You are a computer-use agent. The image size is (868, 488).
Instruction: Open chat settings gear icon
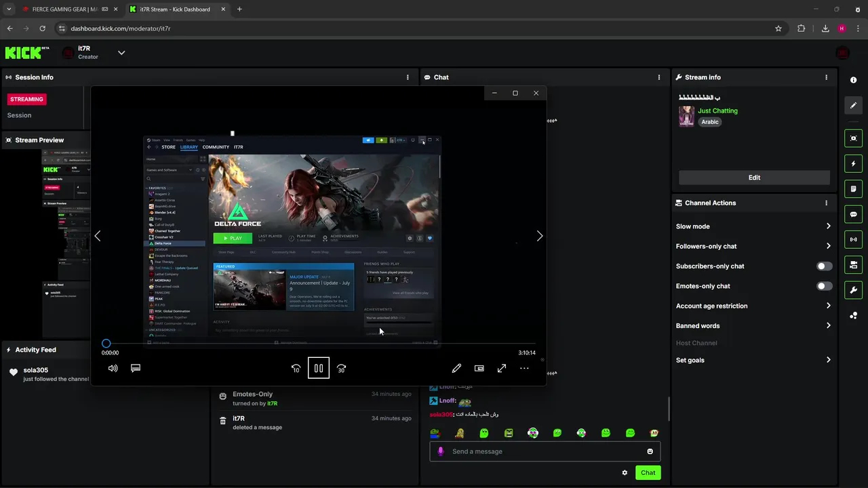click(x=625, y=472)
